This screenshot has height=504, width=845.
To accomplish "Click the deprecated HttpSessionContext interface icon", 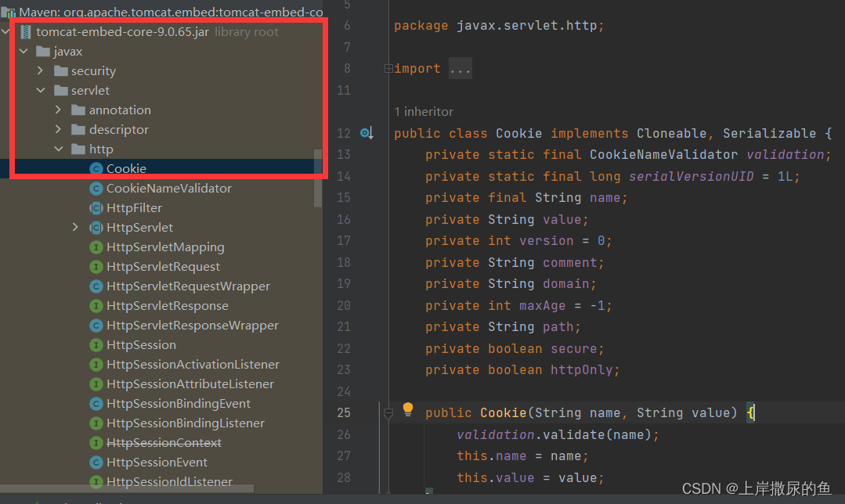I will coord(96,443).
